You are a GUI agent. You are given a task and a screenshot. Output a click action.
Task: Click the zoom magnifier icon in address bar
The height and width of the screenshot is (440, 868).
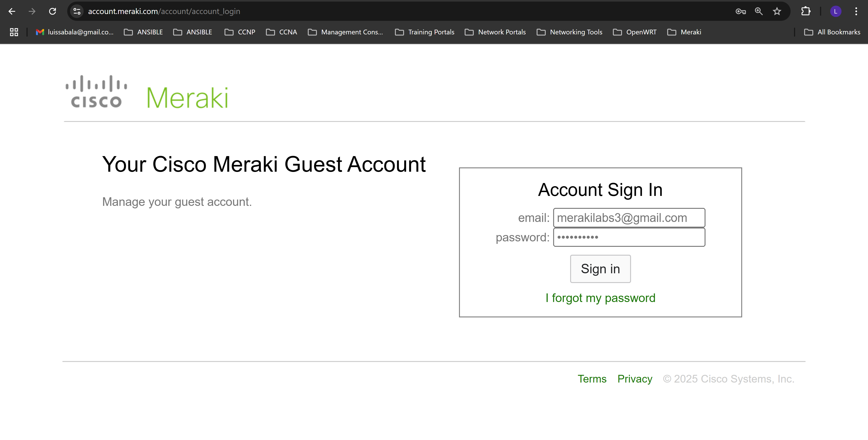(x=758, y=12)
